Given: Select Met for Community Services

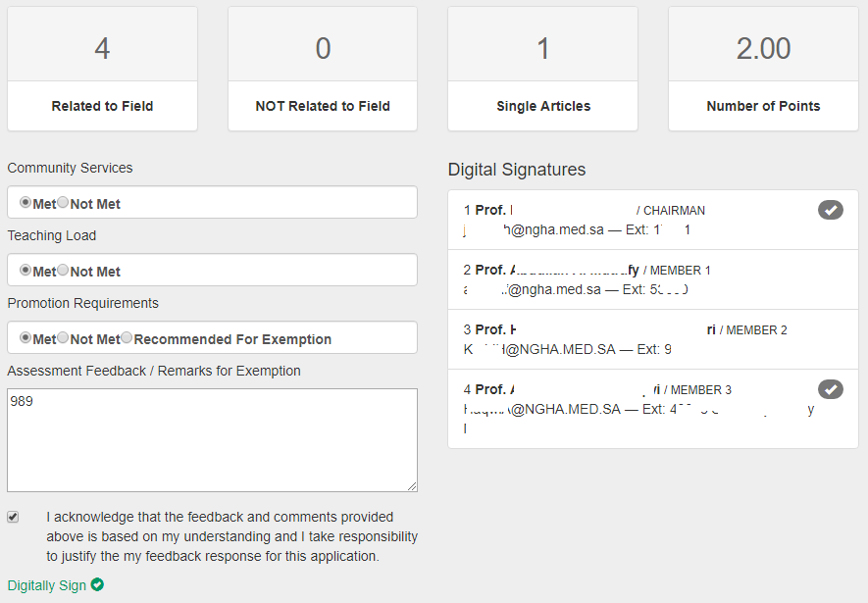Looking at the screenshot, I should coord(25,203).
